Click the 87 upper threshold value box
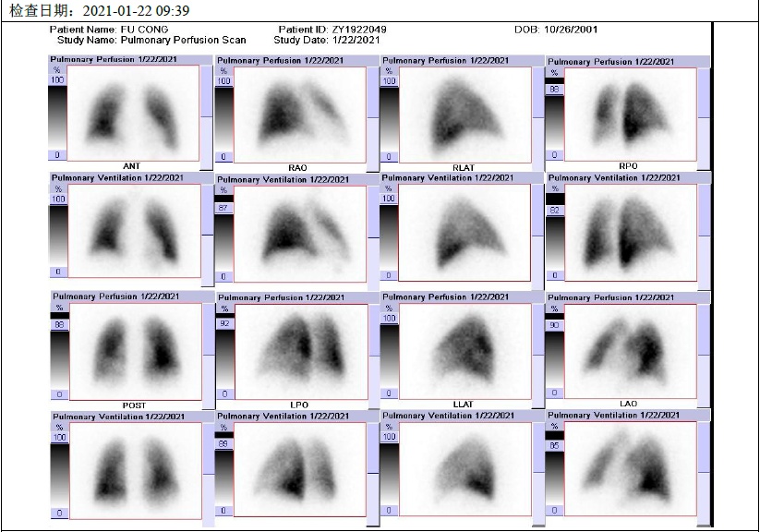This screenshot has height=532, width=760. point(223,209)
